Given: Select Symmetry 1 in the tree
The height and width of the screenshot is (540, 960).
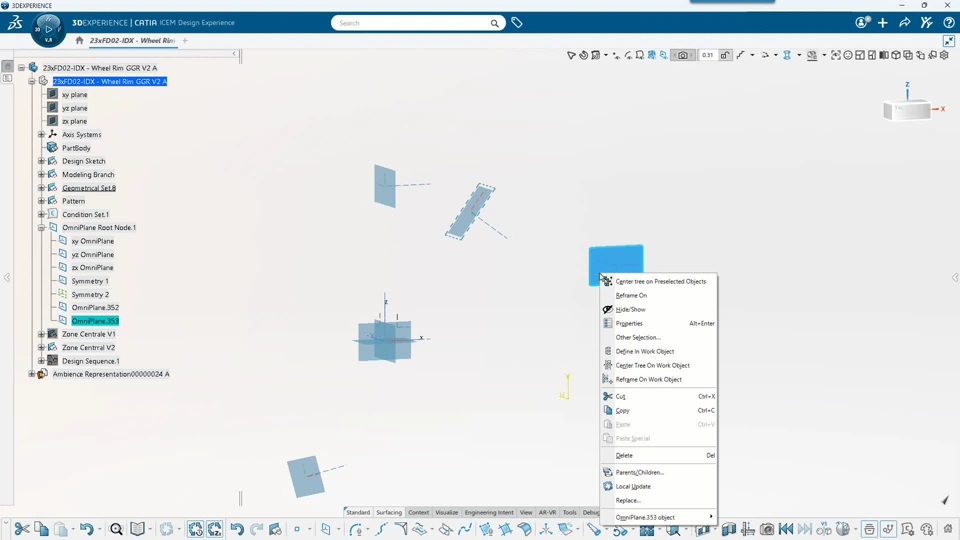Looking at the screenshot, I should (90, 281).
